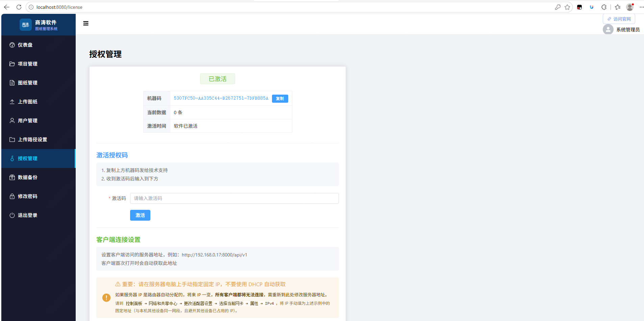Click the folder icon beside 上传路径设置
644x321 pixels.
12,140
